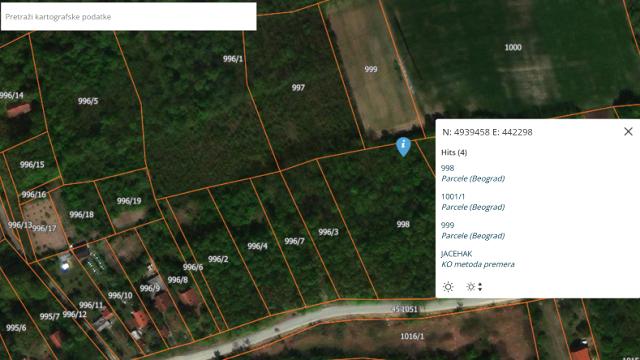Select parcel label 996/4 on map

pyautogui.click(x=257, y=246)
